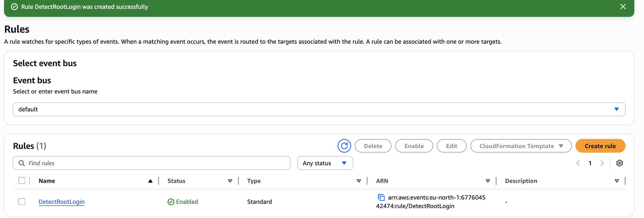The image size is (644, 218).
Task: Sort by ARN column arrow
Action: pyautogui.click(x=488, y=181)
